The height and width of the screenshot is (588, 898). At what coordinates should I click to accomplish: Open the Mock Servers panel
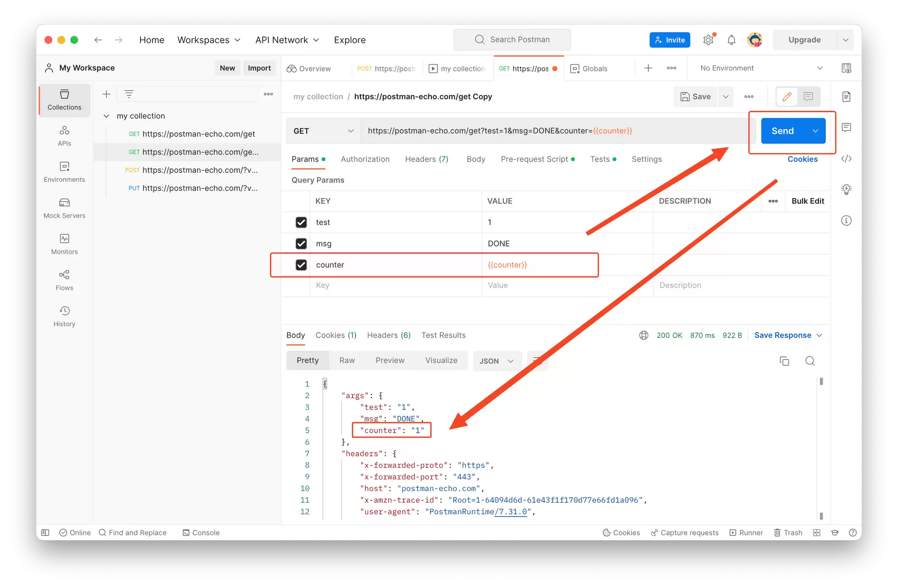[x=64, y=208]
